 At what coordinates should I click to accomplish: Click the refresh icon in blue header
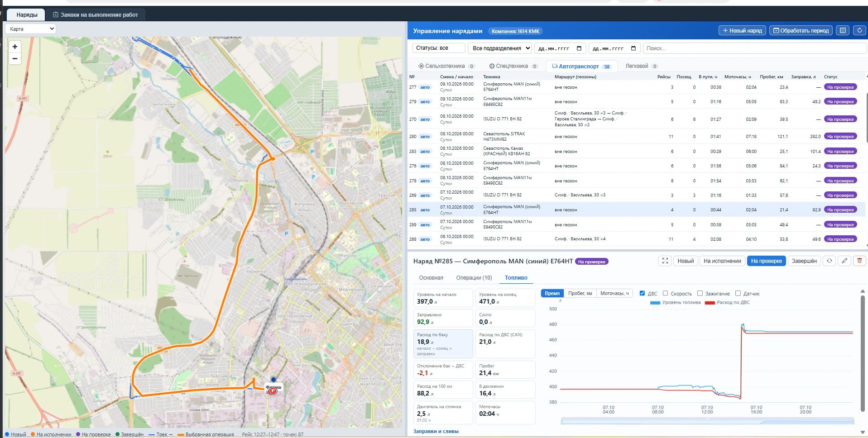[859, 30]
